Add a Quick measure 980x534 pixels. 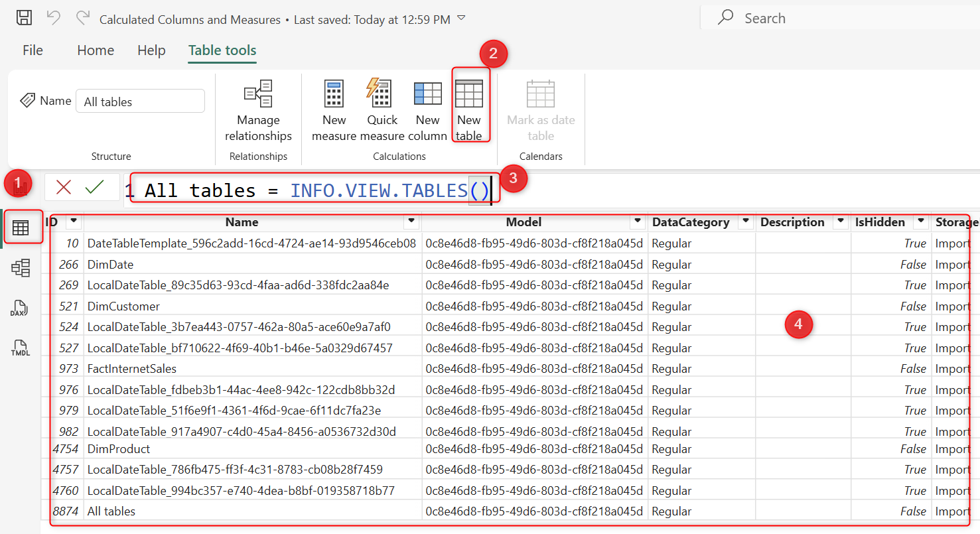tap(382, 110)
